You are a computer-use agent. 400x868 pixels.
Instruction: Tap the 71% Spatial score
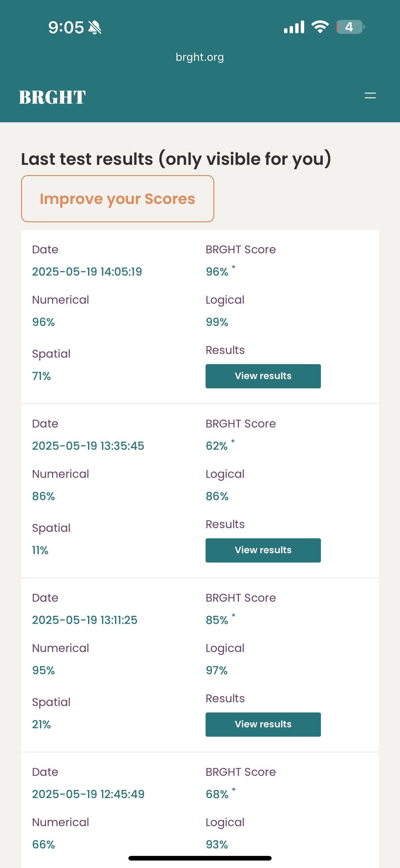tap(42, 376)
